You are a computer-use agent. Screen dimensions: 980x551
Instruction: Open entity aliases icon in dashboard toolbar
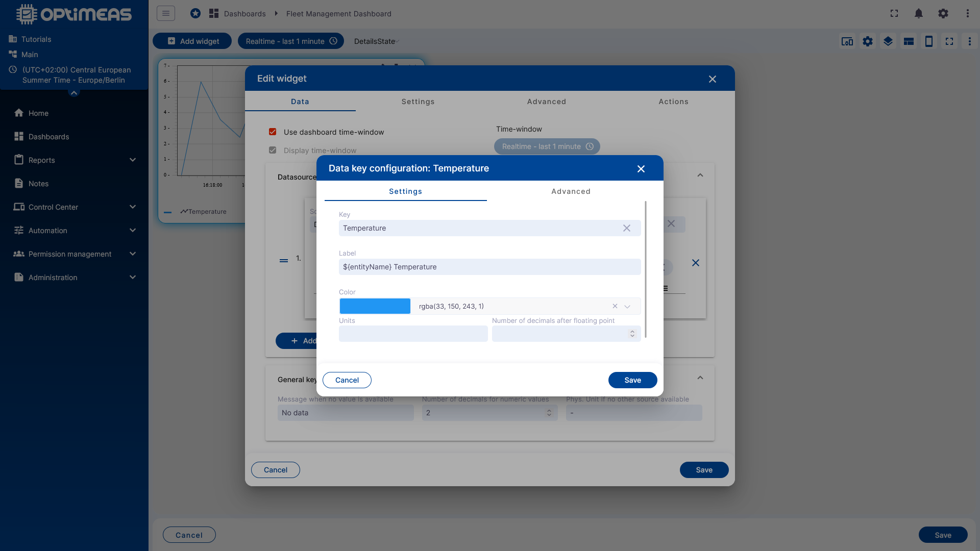(847, 41)
